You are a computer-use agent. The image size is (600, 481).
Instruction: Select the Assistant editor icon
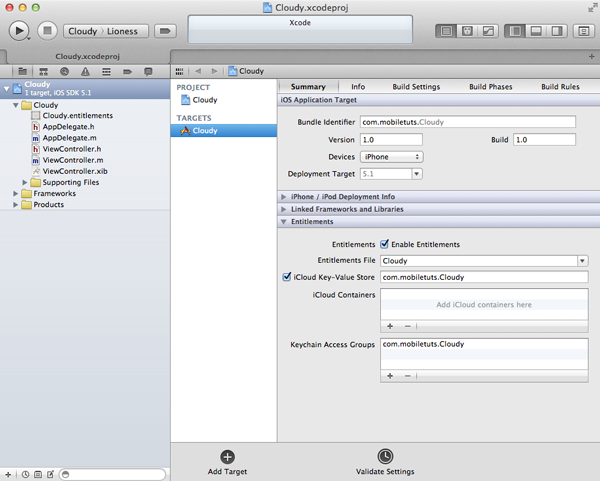pyautogui.click(x=467, y=31)
